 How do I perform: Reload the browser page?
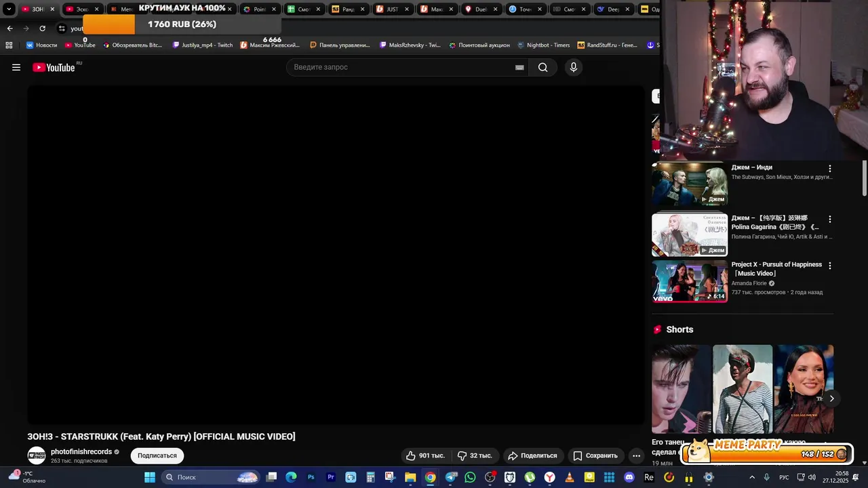tap(42, 28)
